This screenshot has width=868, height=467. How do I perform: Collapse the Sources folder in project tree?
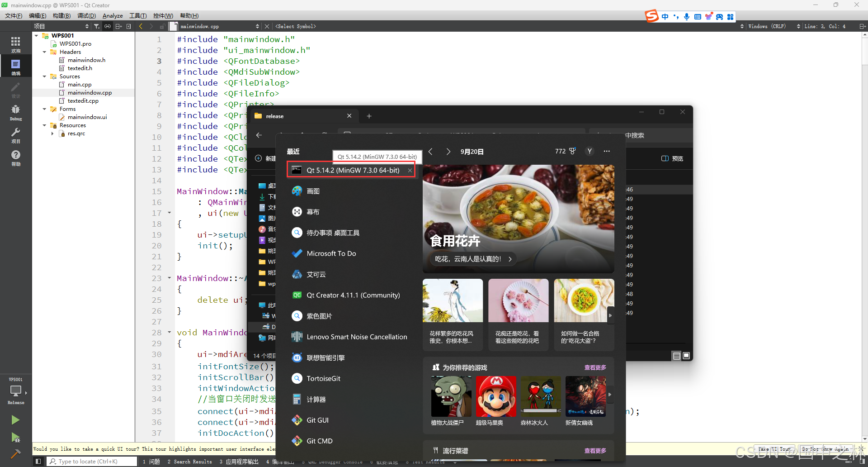pos(44,76)
